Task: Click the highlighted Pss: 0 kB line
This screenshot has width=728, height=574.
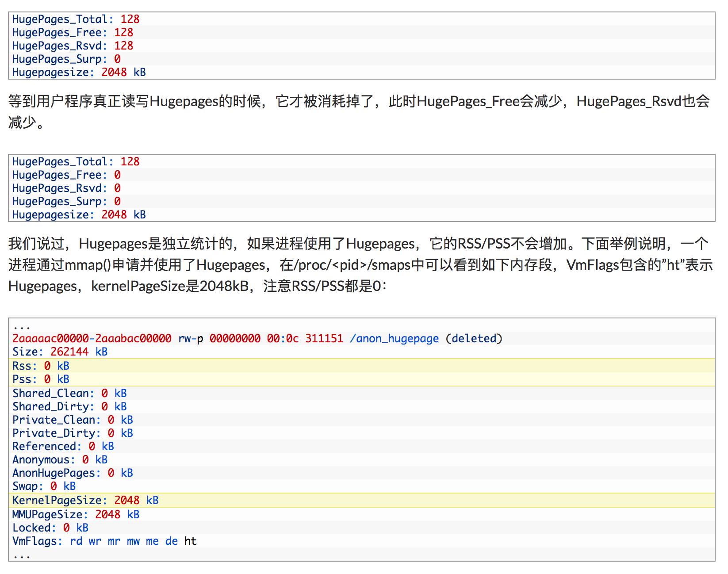Action: click(41, 379)
